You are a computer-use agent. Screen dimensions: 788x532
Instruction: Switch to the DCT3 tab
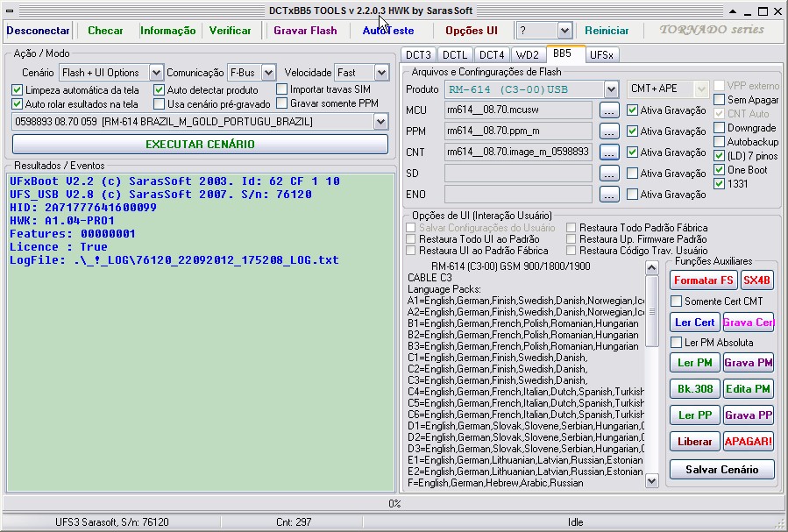[x=418, y=54]
